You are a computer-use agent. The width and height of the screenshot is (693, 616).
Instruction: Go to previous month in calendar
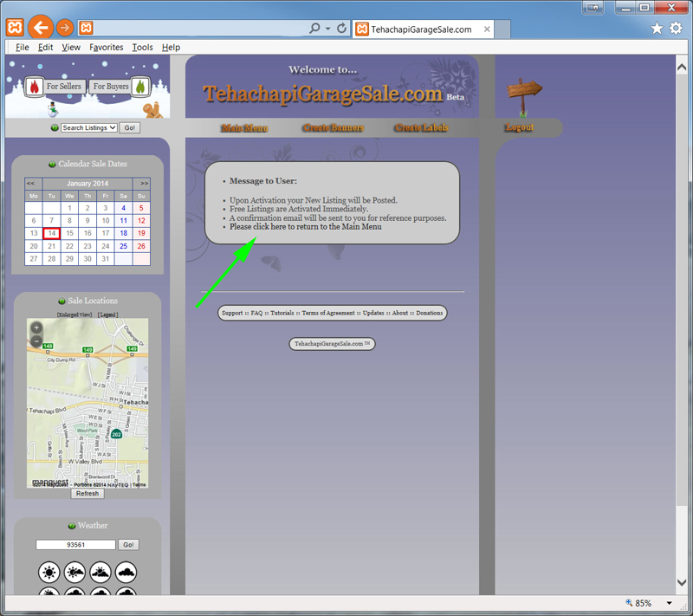point(30,184)
